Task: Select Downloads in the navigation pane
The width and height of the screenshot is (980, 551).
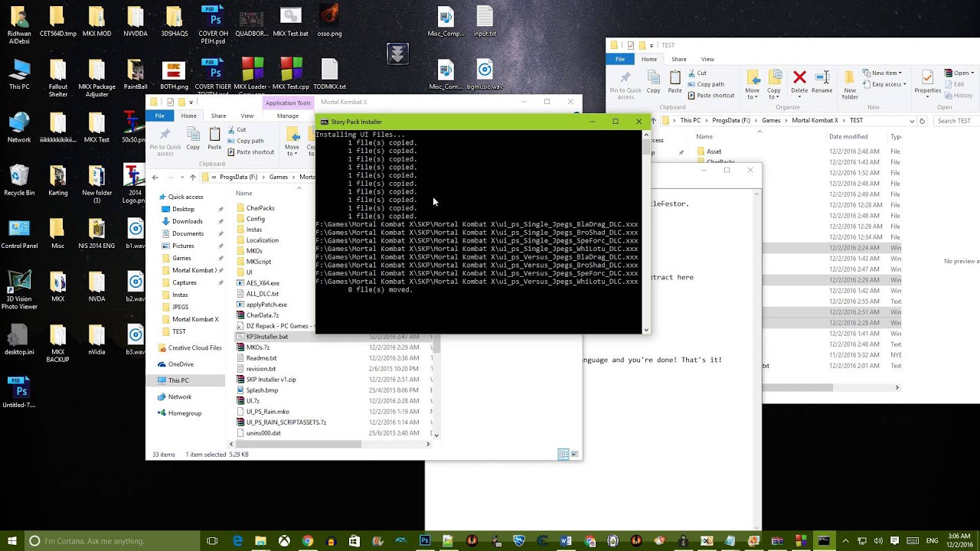Action: [x=188, y=221]
